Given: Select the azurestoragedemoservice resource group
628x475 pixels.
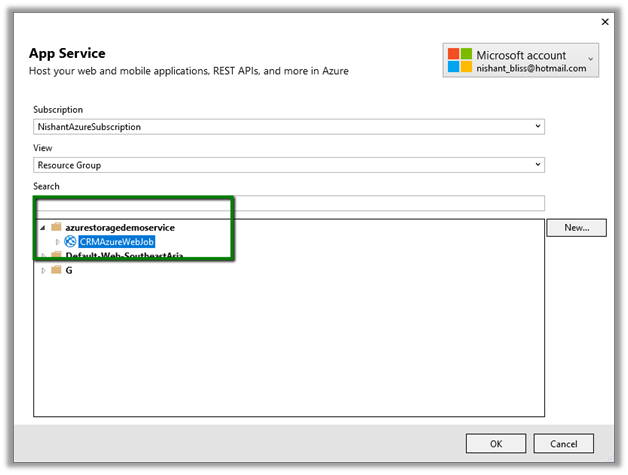Looking at the screenshot, I should coord(120,227).
